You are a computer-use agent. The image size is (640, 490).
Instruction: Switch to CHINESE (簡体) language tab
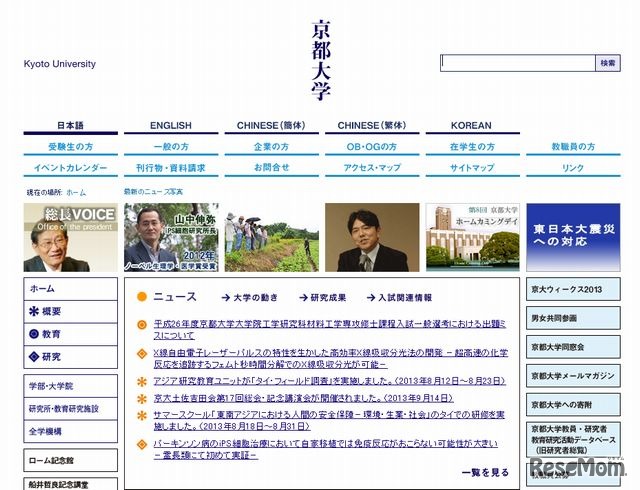[271, 125]
